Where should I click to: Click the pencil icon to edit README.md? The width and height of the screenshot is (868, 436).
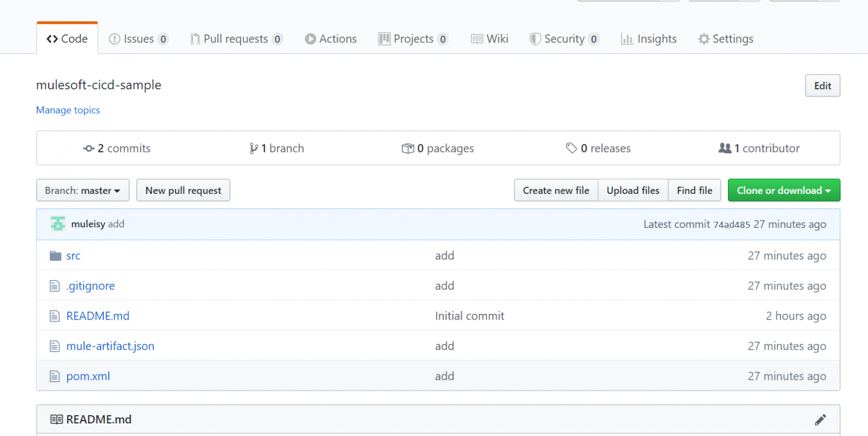click(x=820, y=419)
